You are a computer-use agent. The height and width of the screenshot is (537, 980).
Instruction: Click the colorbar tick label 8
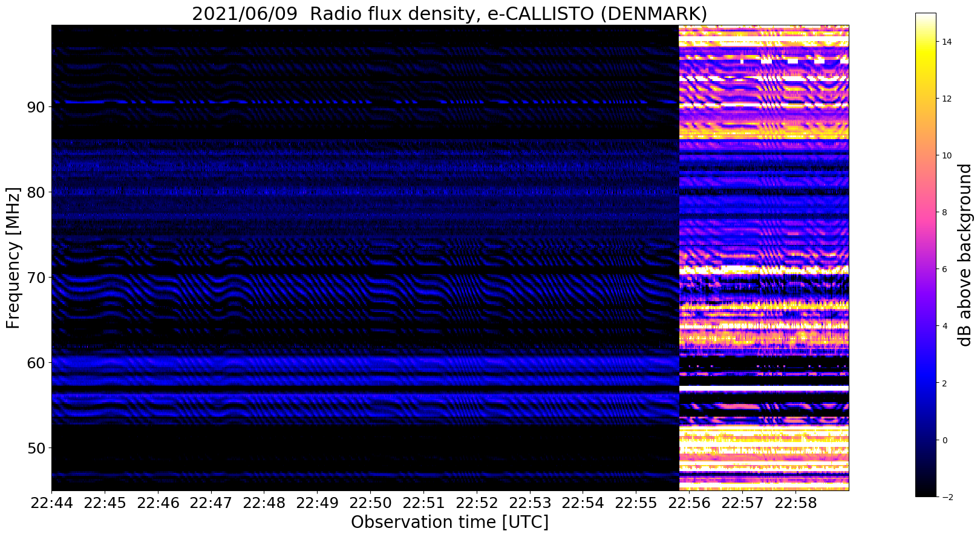(x=944, y=212)
